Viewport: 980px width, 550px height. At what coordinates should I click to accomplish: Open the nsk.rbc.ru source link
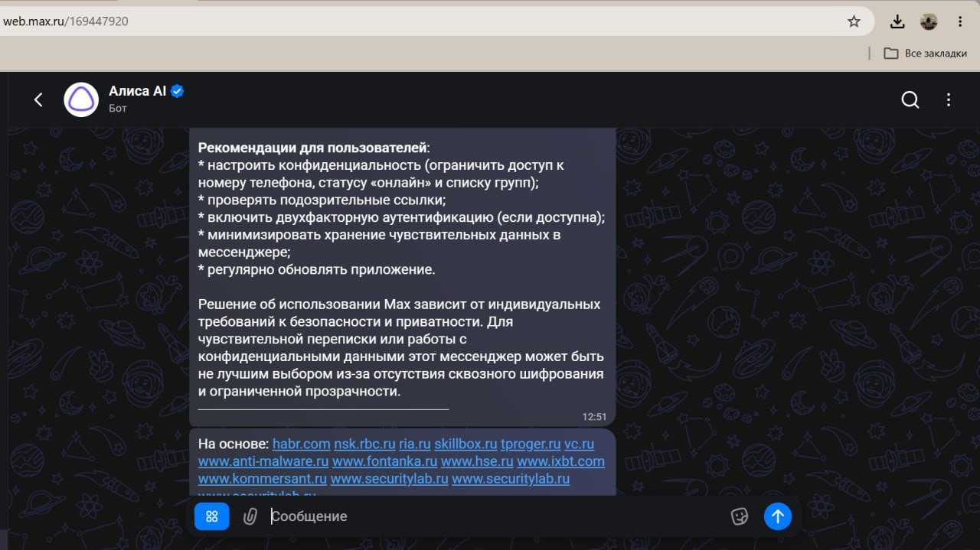(x=364, y=444)
